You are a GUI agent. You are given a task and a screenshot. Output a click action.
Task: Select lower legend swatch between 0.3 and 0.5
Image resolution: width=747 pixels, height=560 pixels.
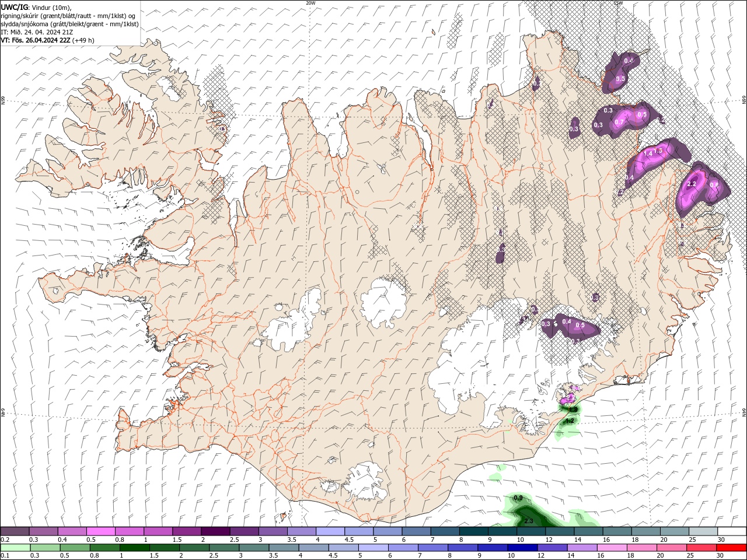[45, 548]
